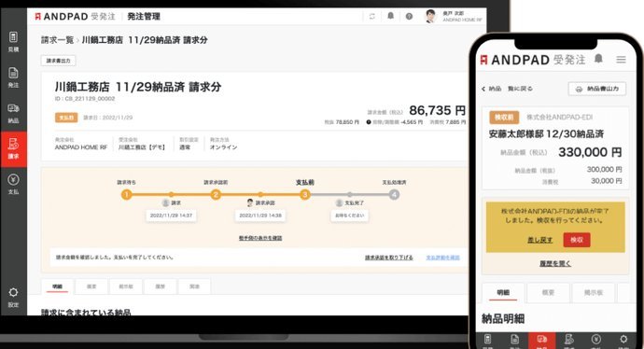Tap the orange 検収前 status badge on phone
Viewport: 644px width, 349px height.
504,117
